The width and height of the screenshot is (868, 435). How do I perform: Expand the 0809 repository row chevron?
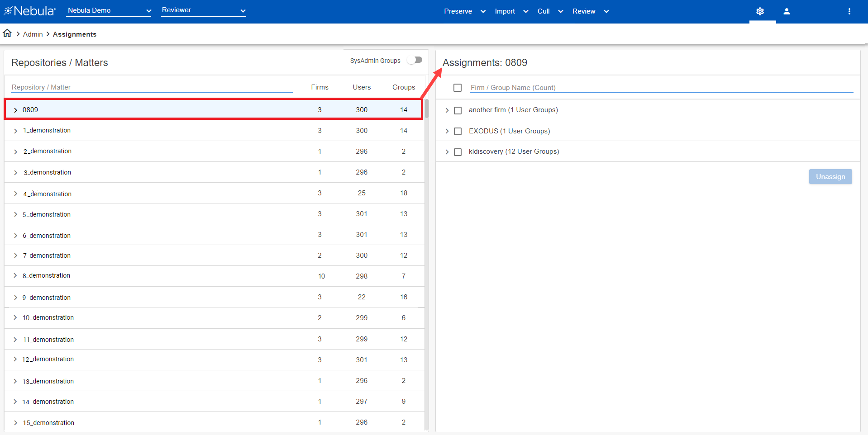click(15, 110)
